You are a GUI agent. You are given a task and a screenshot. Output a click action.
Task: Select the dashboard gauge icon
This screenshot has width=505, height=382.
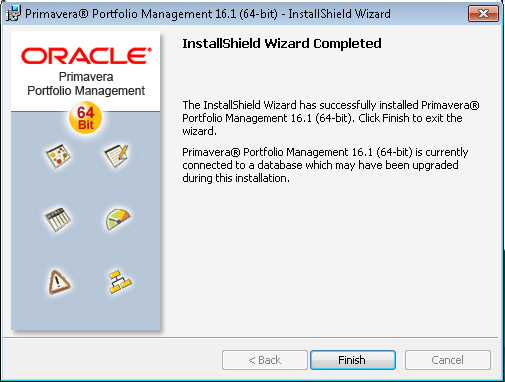(118, 219)
